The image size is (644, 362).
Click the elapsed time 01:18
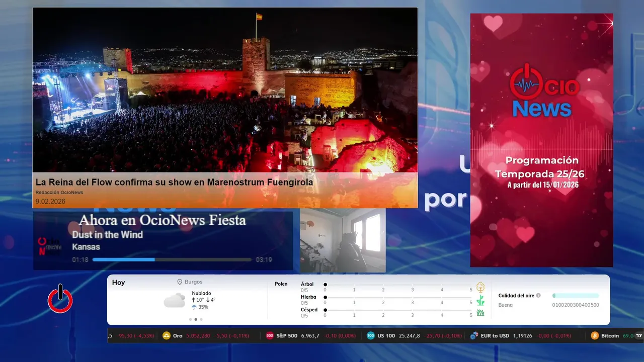[80, 260]
